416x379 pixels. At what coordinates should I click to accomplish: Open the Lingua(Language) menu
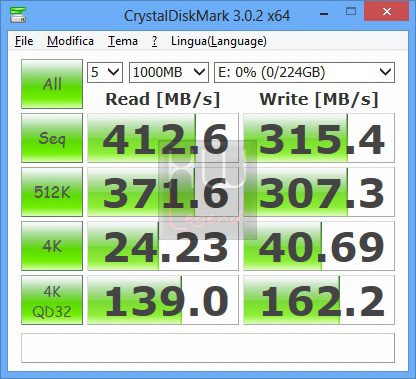tap(219, 41)
